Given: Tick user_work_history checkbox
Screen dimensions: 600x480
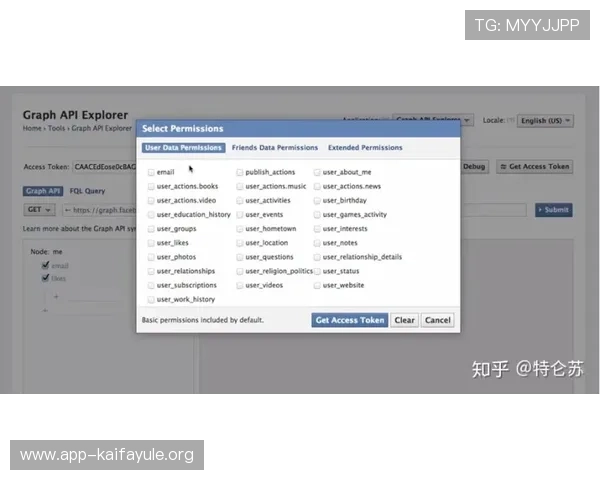Looking at the screenshot, I should pos(151,300).
